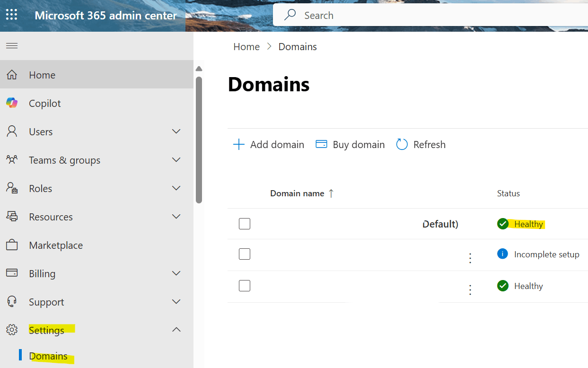The image size is (588, 368).
Task: Click the Default) domain label text
Action: tap(440, 224)
